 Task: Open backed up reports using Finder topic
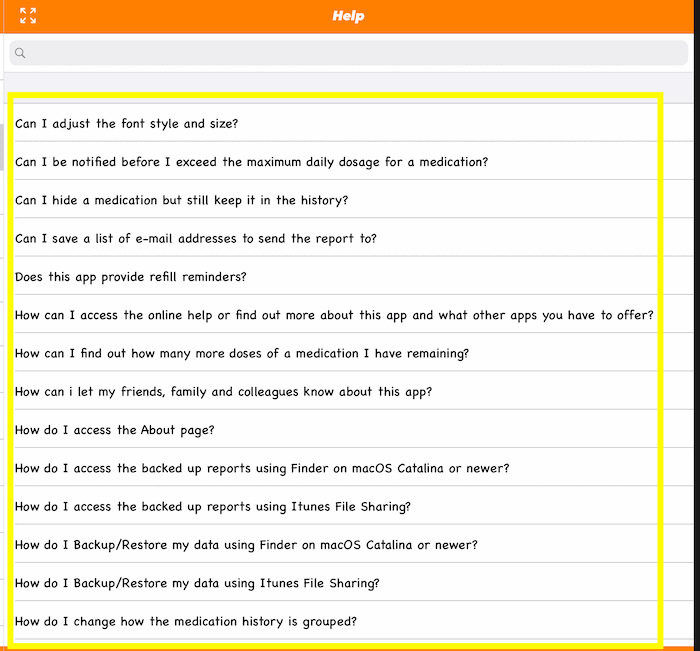[262, 468]
